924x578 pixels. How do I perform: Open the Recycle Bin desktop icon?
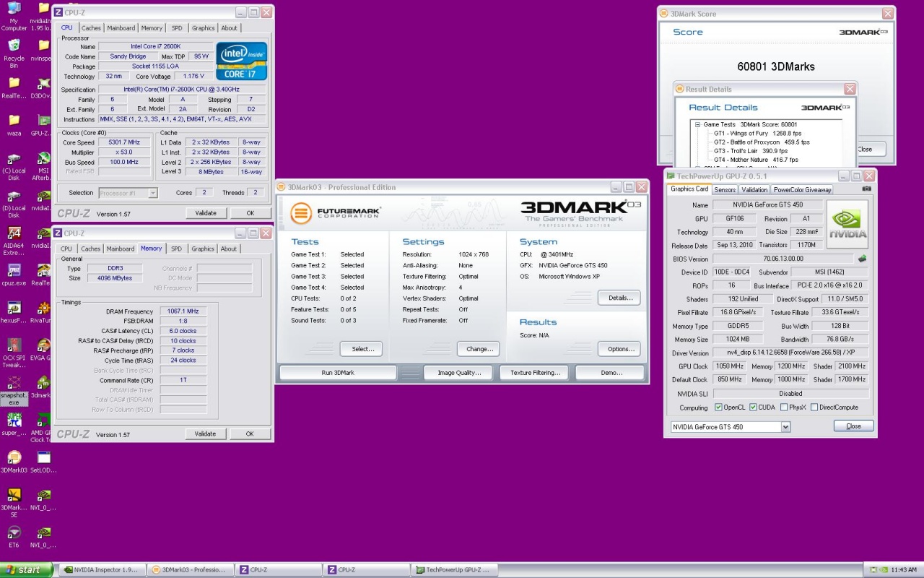pos(14,49)
